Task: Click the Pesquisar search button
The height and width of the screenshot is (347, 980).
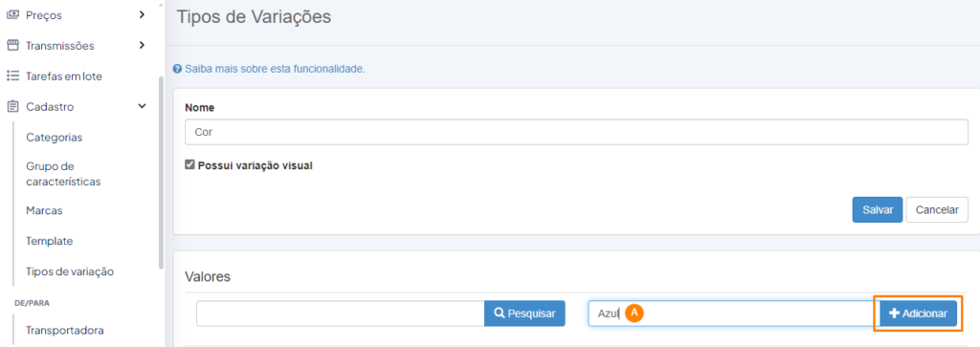Action: tap(525, 314)
